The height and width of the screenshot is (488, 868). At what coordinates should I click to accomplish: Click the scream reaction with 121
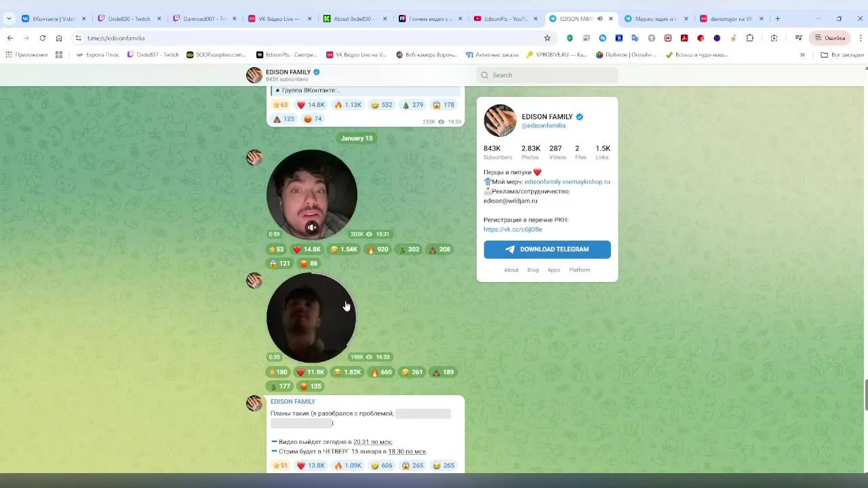click(280, 264)
